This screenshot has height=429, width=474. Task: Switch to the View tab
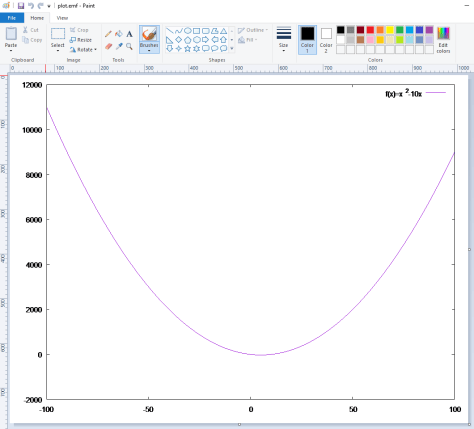pos(62,18)
